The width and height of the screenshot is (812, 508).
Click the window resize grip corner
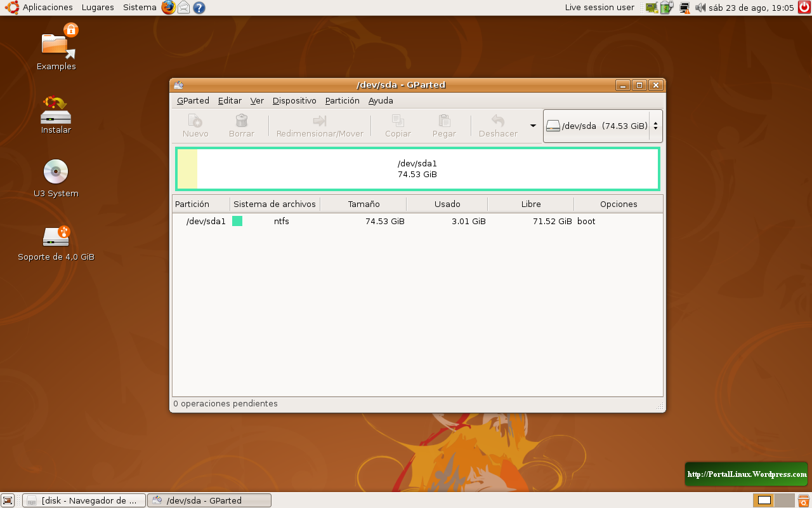(x=660, y=406)
